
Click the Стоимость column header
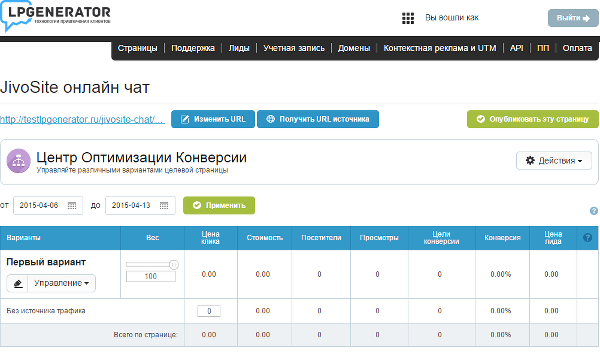coord(264,238)
